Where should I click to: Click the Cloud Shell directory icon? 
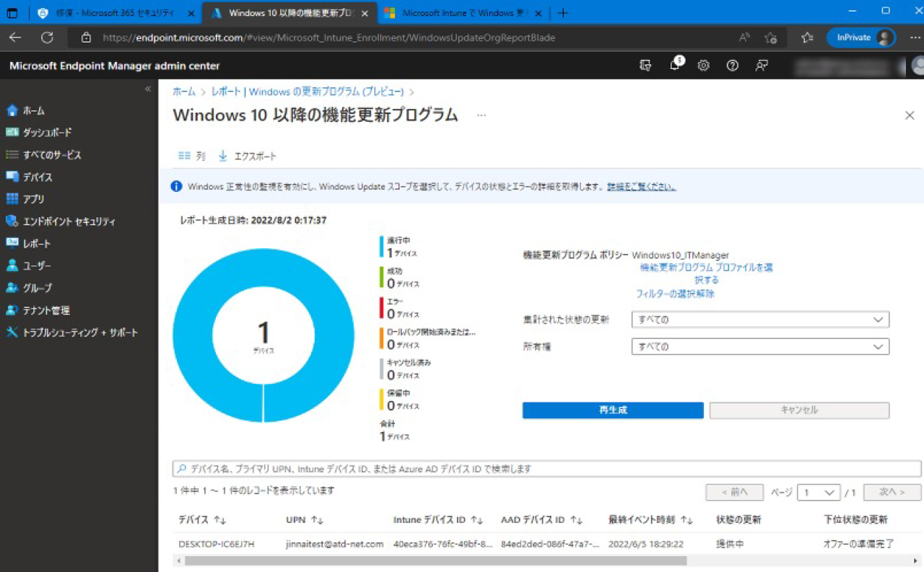[645, 66]
